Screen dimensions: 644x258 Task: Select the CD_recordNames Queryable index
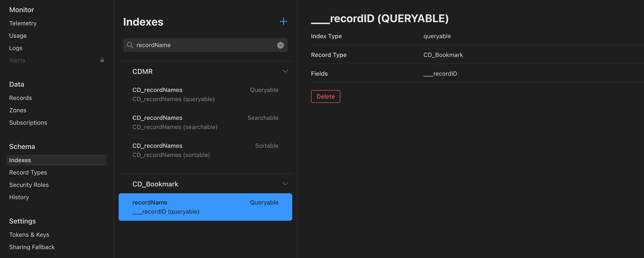coord(205,94)
